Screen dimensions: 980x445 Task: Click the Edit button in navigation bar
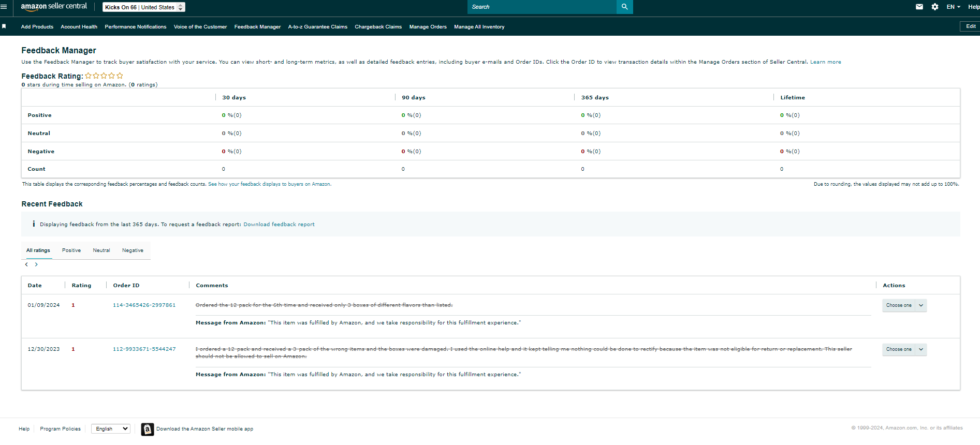click(970, 26)
